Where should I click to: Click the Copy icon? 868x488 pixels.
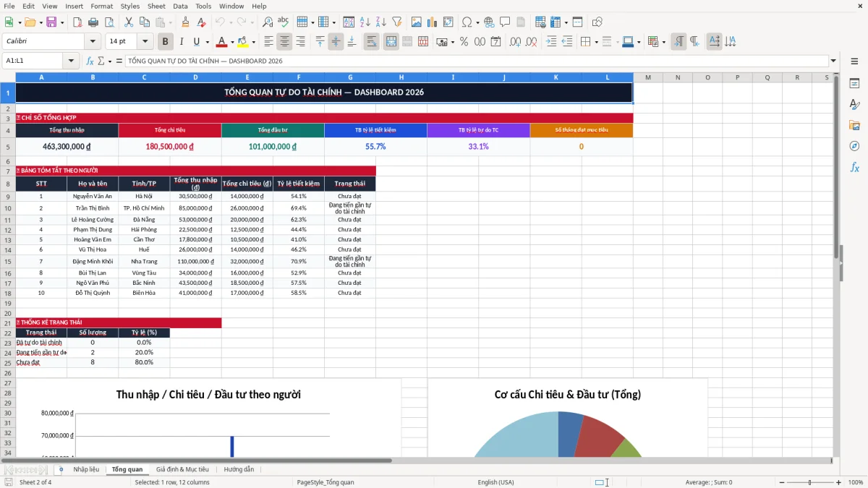coord(144,22)
